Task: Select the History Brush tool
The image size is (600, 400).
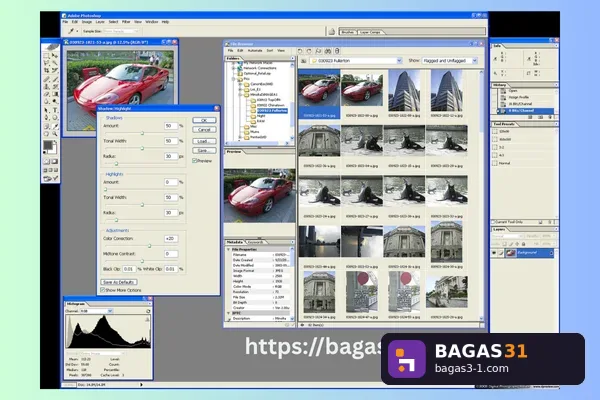Action: [x=55, y=87]
